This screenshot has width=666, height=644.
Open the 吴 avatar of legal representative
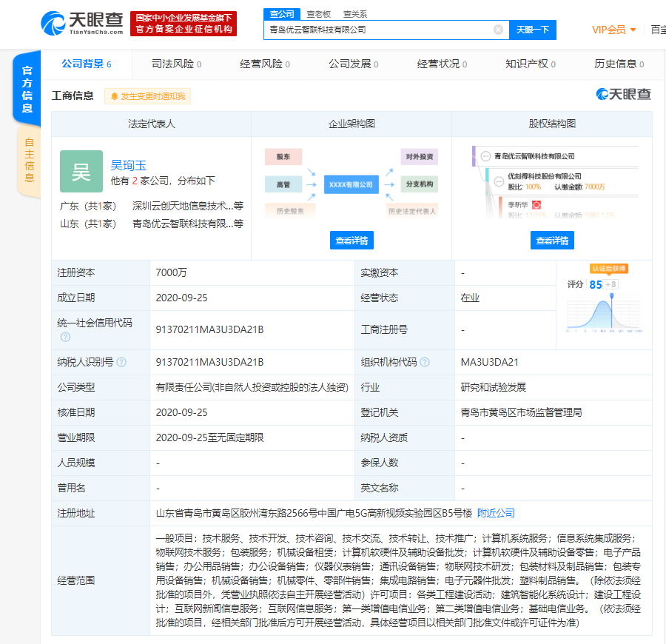coord(81,171)
